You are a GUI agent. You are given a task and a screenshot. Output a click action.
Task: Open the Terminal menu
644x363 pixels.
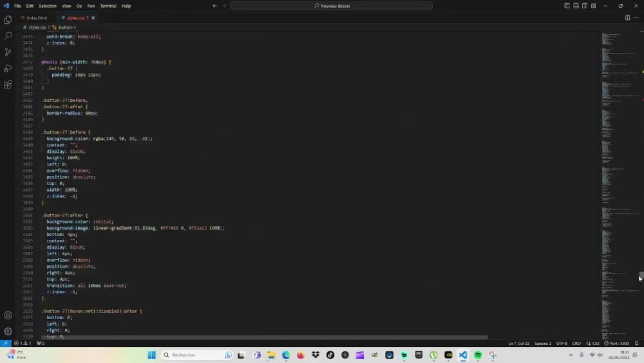point(108,6)
